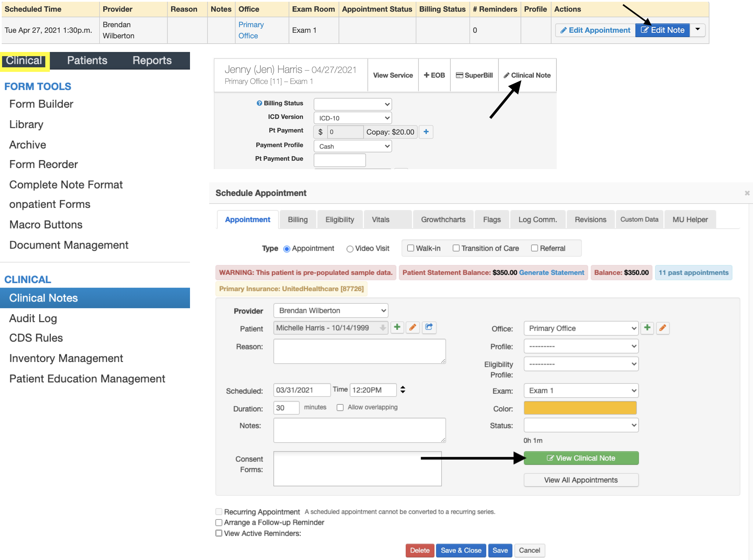This screenshot has width=753, height=560.
Task: Check the Transition of Care checkbox
Action: tap(456, 248)
